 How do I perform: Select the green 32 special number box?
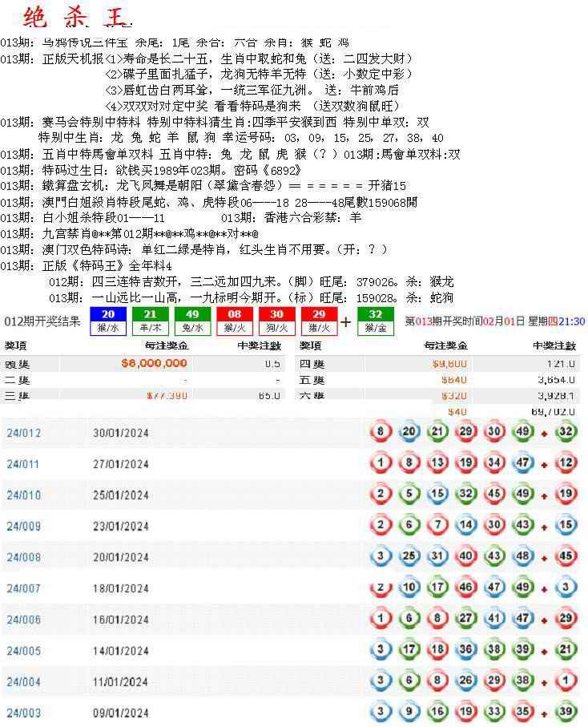(375, 321)
